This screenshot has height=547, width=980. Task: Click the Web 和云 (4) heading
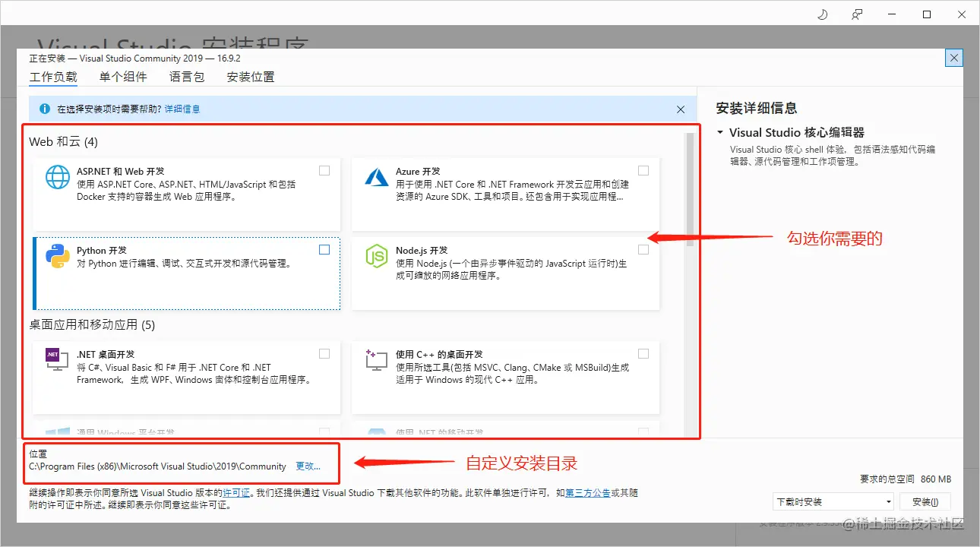coord(63,142)
